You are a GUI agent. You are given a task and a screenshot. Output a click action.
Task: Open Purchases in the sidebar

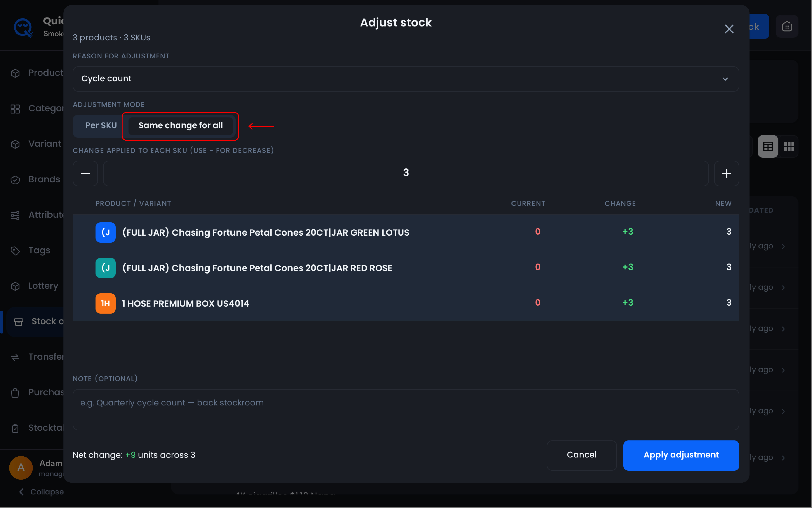click(x=46, y=392)
